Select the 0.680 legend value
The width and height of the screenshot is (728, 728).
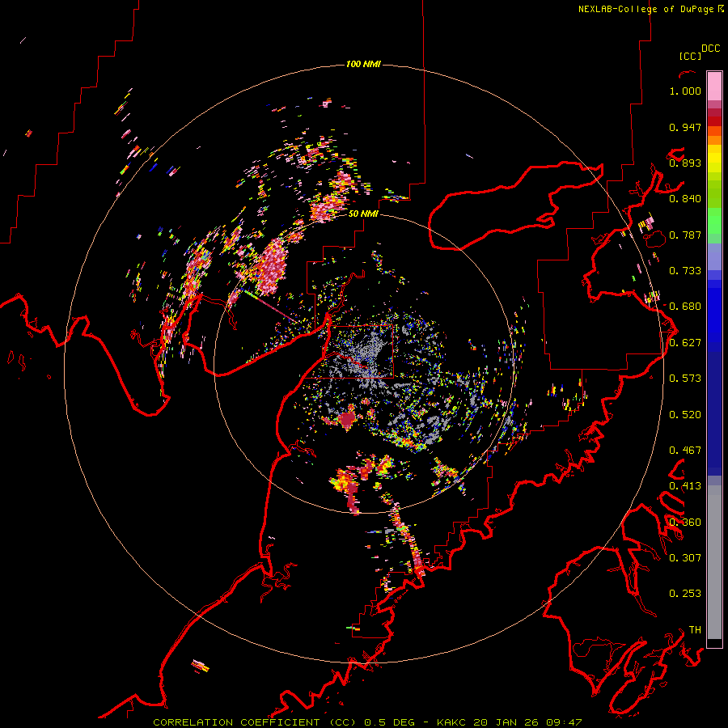click(x=685, y=307)
